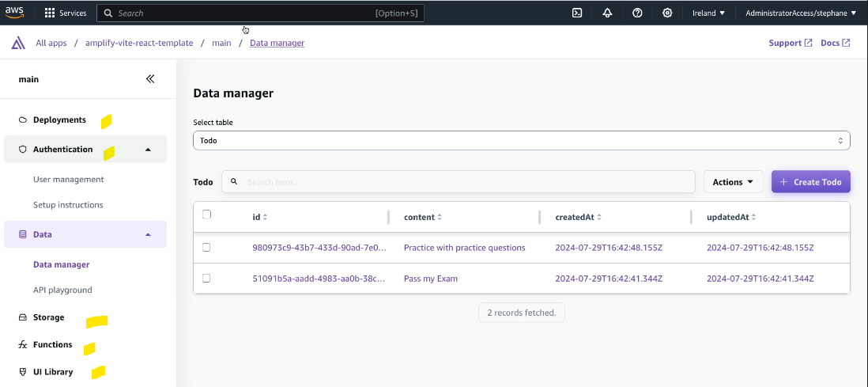Click the AWS logo
The height and width of the screenshot is (387, 868).
point(14,13)
